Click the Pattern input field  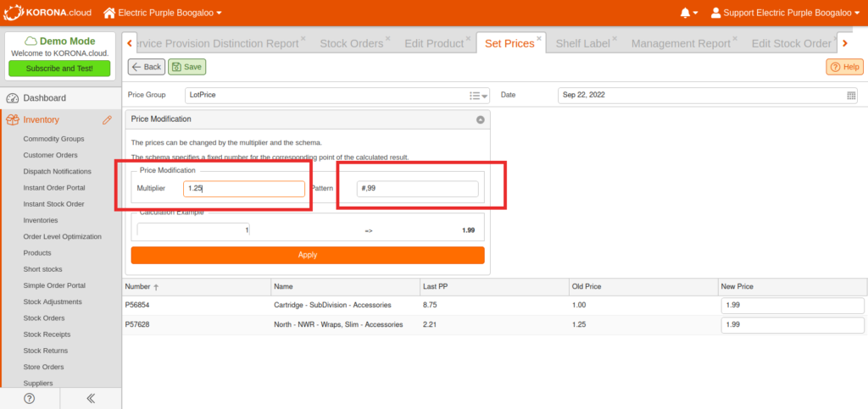coord(417,189)
